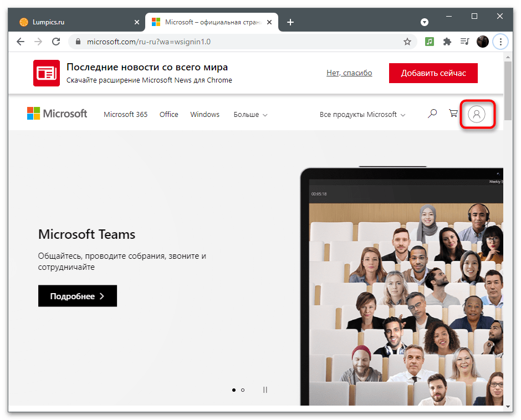The width and height of the screenshot is (521, 420).
Task: Maximize the Chrome window
Action: click(474, 16)
